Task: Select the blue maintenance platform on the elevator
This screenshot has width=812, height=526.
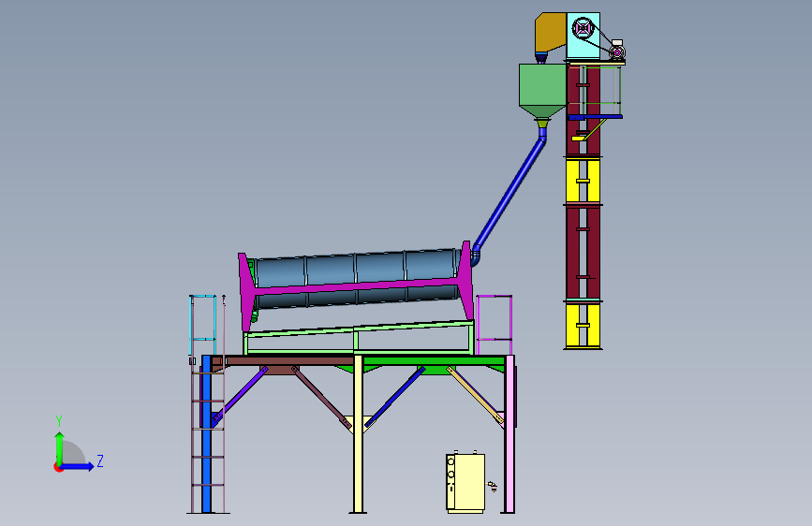Action: tap(595, 117)
